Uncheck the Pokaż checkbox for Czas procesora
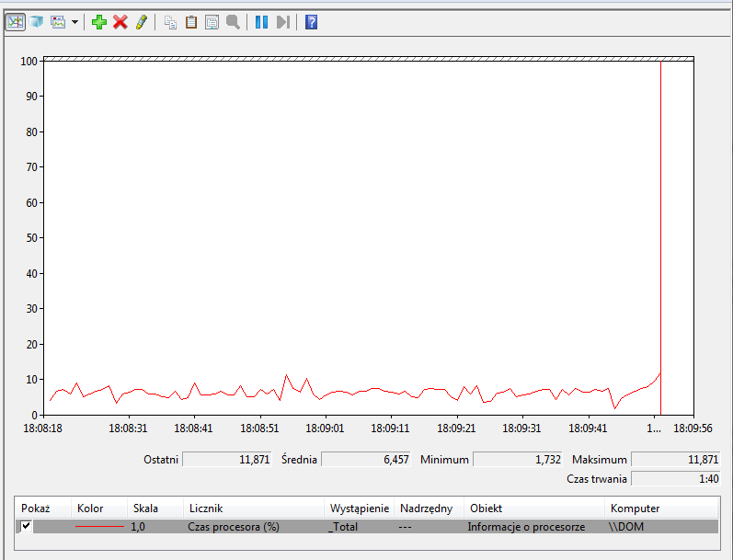The width and height of the screenshot is (733, 560). click(x=27, y=526)
